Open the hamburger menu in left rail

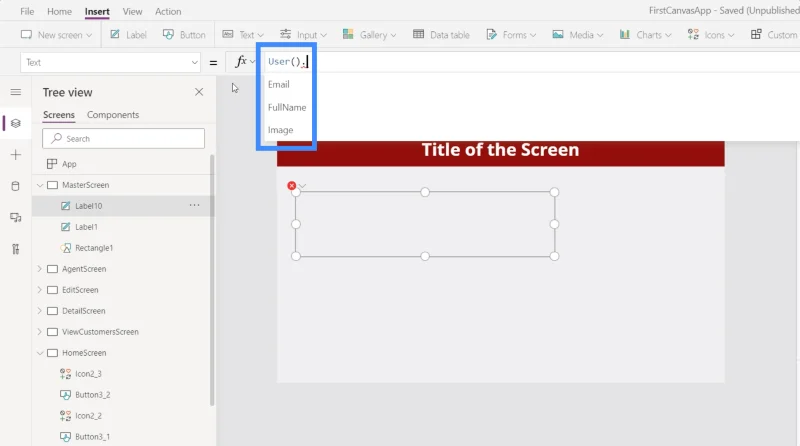pyautogui.click(x=16, y=92)
